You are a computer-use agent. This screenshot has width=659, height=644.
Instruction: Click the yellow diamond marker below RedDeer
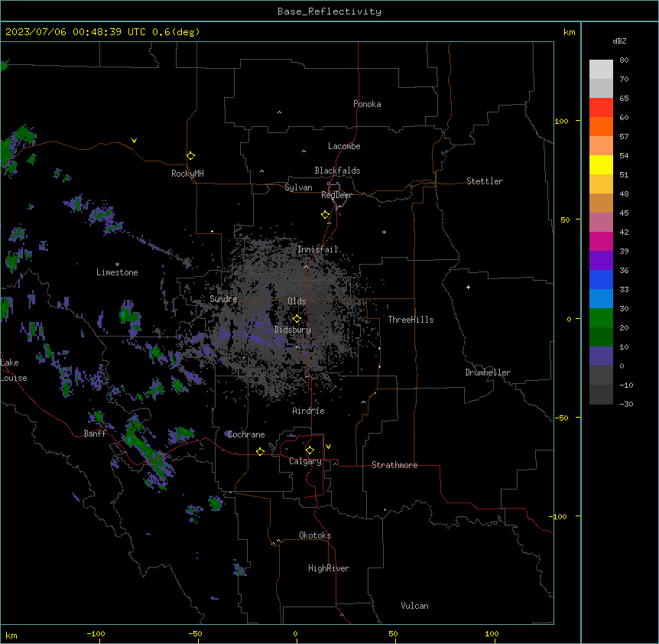click(x=326, y=215)
